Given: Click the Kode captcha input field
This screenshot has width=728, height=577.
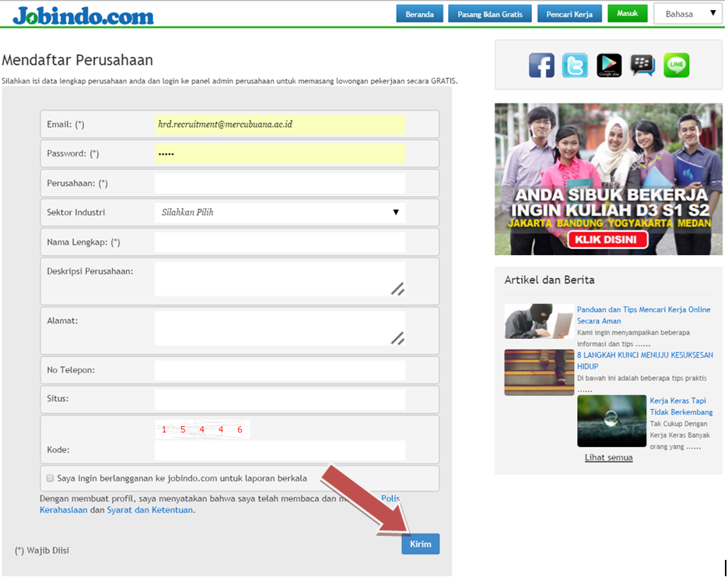Looking at the screenshot, I should 280,450.
